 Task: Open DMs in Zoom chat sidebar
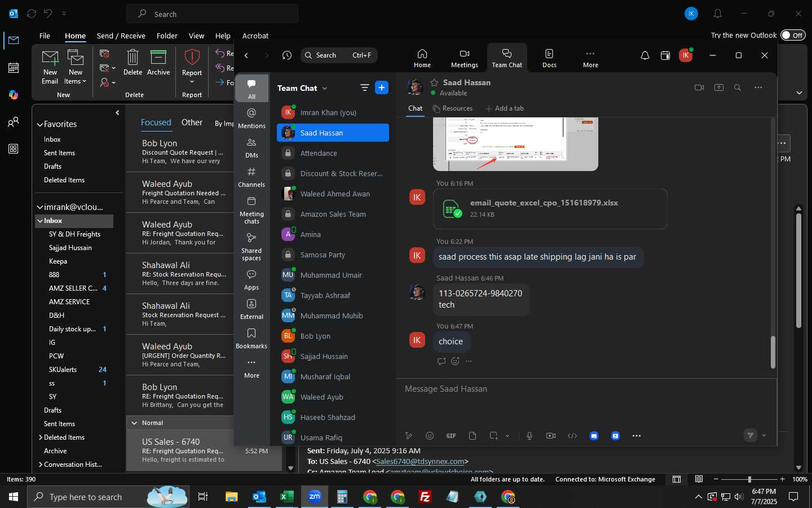(x=251, y=148)
